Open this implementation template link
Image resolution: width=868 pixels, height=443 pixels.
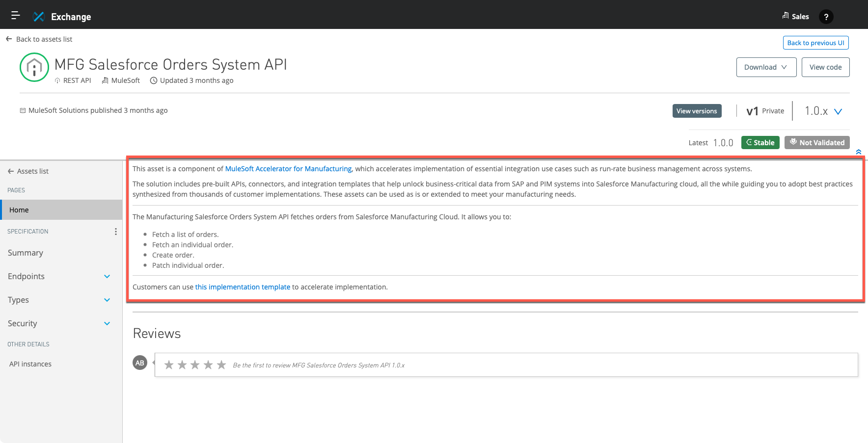pos(243,287)
